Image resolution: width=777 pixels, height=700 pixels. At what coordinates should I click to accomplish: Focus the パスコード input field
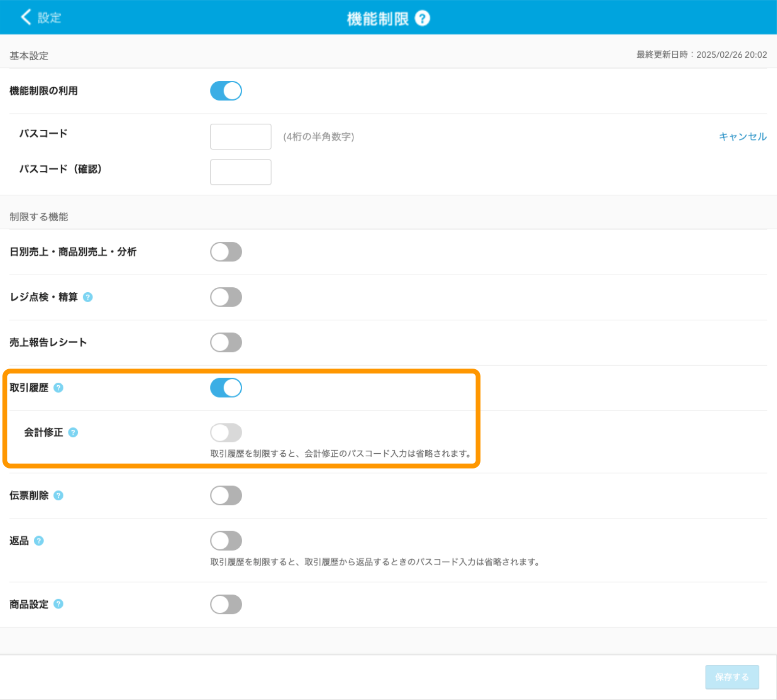pyautogui.click(x=241, y=137)
